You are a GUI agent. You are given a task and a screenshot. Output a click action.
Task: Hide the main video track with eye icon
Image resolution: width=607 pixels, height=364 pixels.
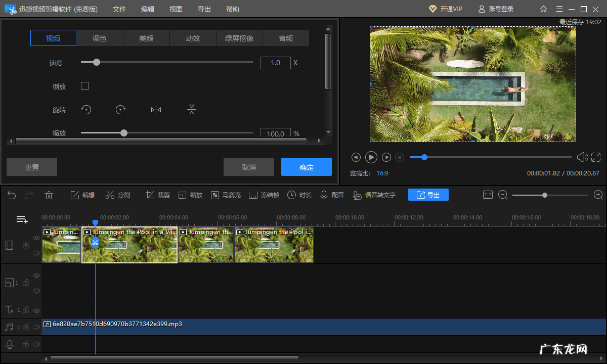(36, 238)
